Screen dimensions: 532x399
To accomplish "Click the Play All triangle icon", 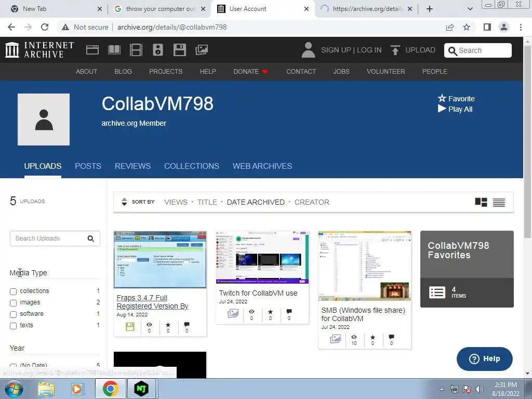I will point(442,109).
